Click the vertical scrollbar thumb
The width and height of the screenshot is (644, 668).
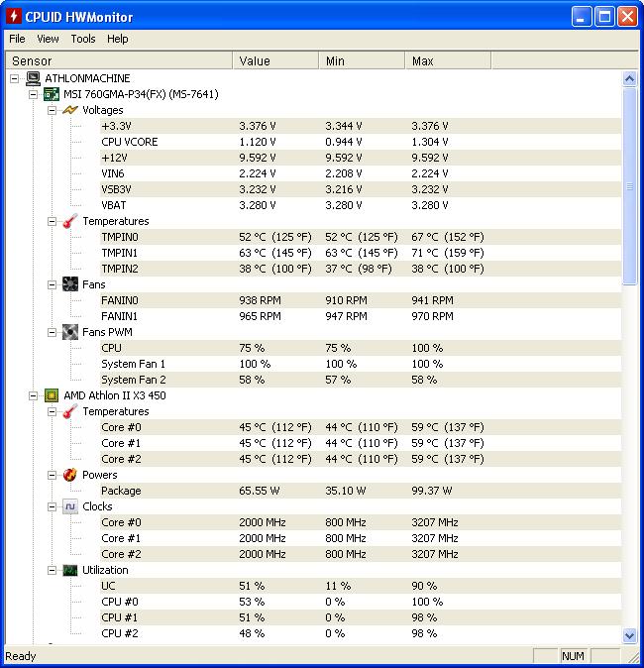[629, 186]
